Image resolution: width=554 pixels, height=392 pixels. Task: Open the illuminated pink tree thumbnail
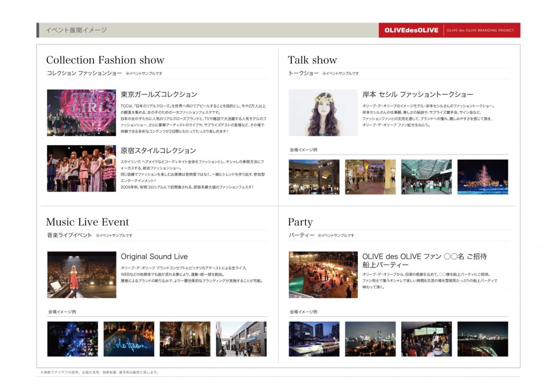(483, 177)
